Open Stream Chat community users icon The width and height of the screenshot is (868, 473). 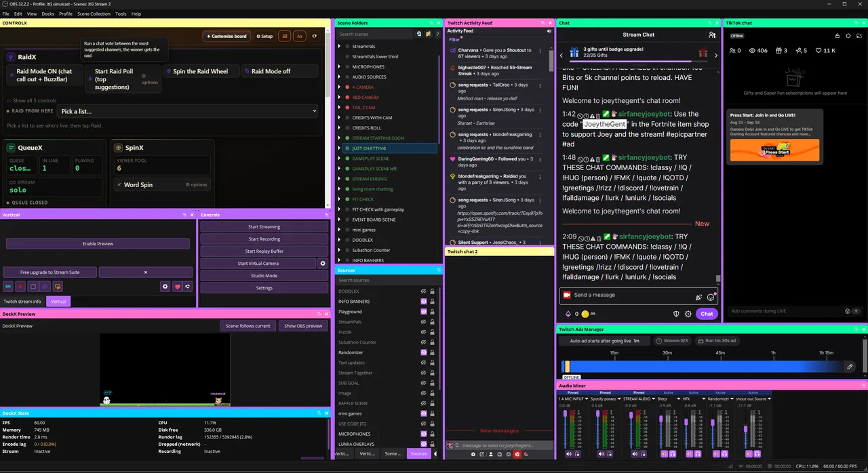(711, 35)
